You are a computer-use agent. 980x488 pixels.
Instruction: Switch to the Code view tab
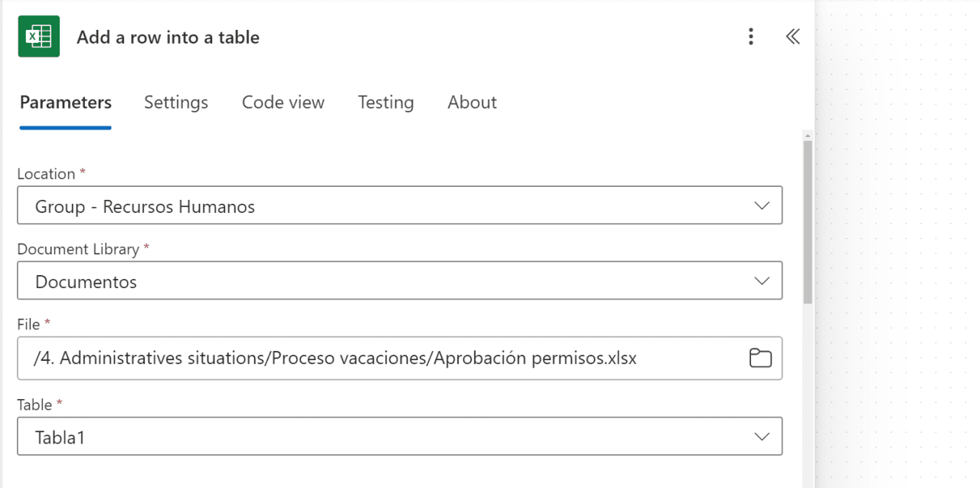click(x=283, y=103)
